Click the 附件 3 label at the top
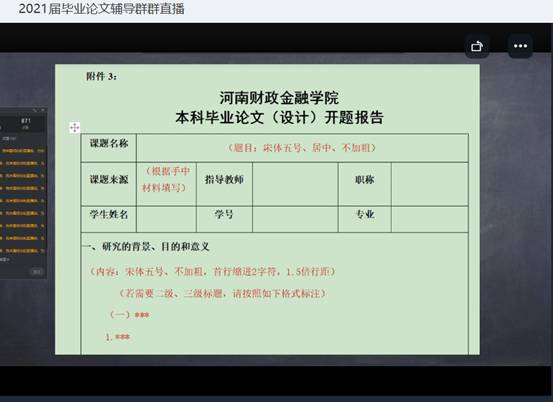The height and width of the screenshot is (402, 553). 102,76
